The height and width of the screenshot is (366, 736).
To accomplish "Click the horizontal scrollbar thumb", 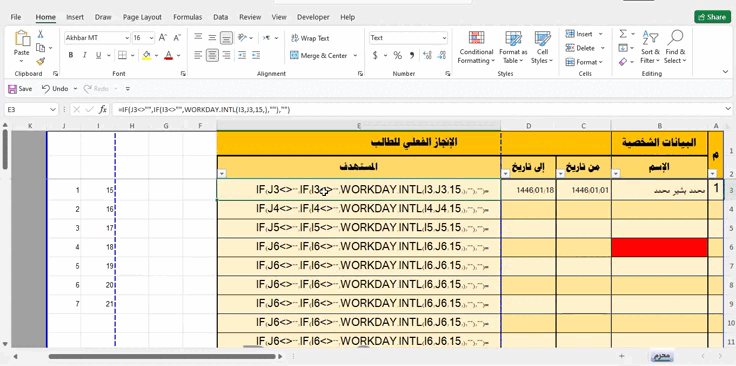I will click(161, 356).
